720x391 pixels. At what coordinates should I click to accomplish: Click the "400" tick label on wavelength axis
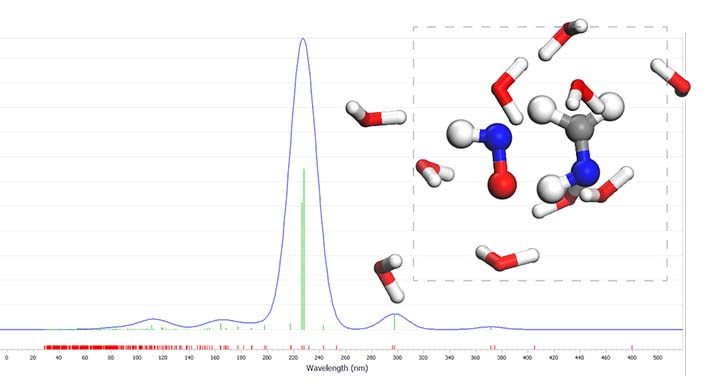tap(528, 357)
